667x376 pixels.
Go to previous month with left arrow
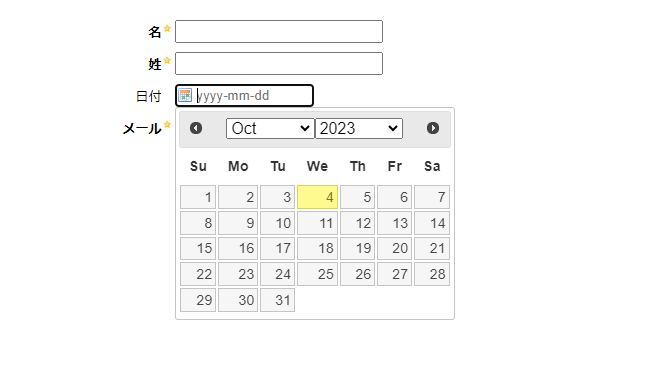click(196, 128)
